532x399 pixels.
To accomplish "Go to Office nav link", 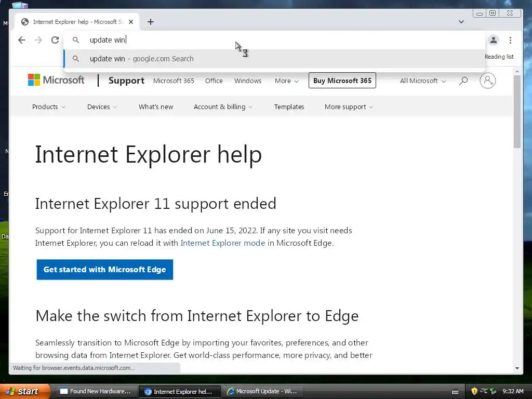I will click(x=214, y=81).
